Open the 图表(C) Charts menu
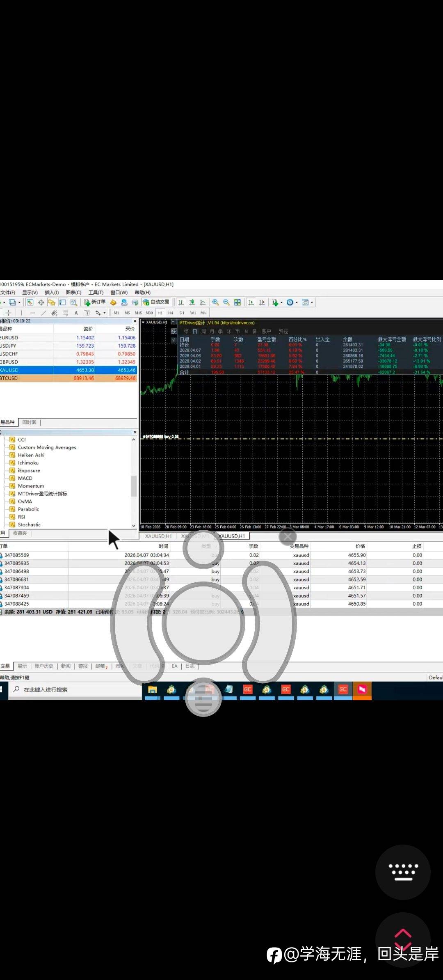This screenshot has height=980, width=443. click(x=73, y=293)
